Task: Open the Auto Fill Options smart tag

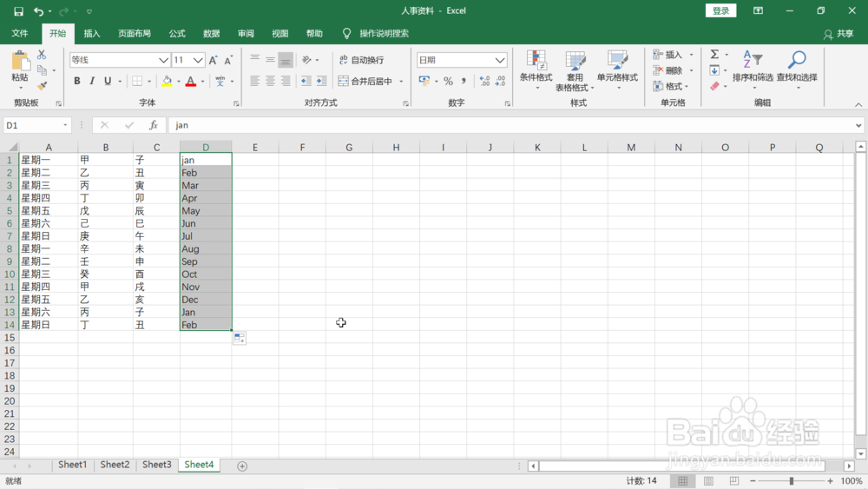Action: 240,338
